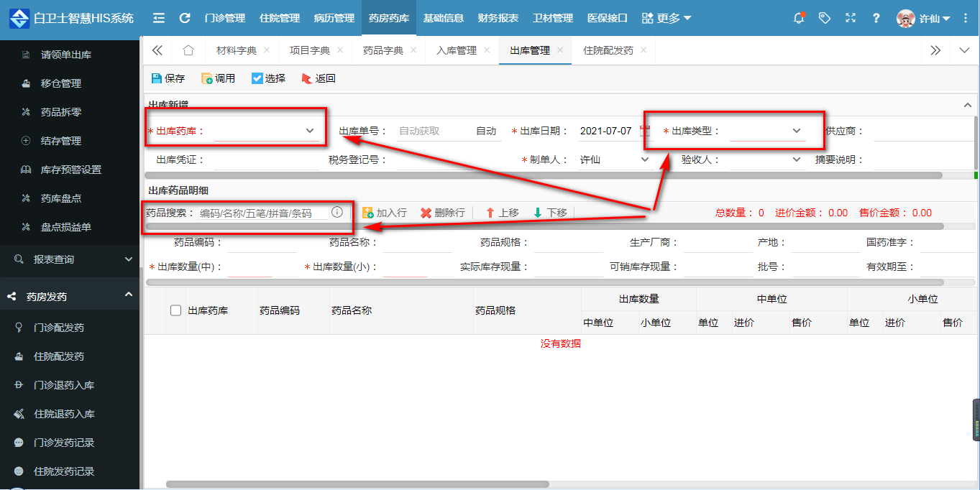The height and width of the screenshot is (490, 980).
Task: Click the 调用 toolbar button
Action: tap(219, 78)
